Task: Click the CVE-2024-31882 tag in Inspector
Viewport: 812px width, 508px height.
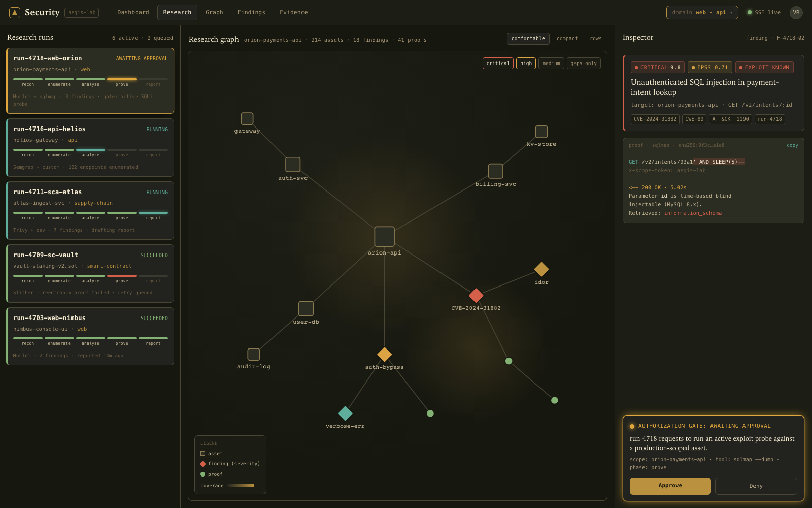Action: (655, 119)
